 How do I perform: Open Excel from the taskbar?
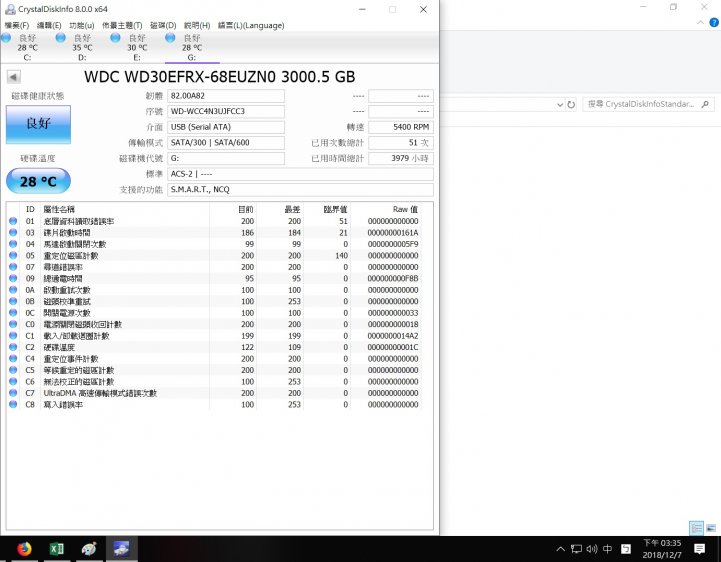[57, 549]
